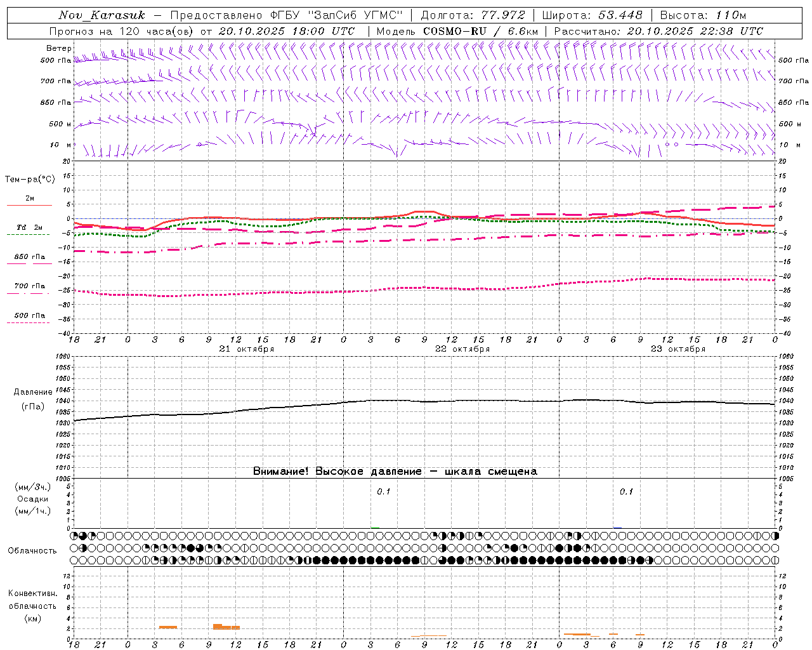Click the 23 октября date label
The height and width of the screenshot is (650, 812).
pos(678,349)
